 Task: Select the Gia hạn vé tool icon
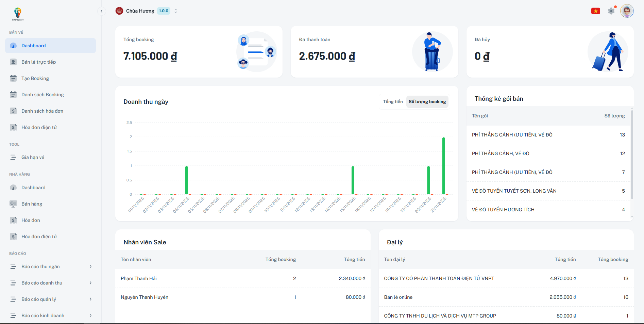14,157
